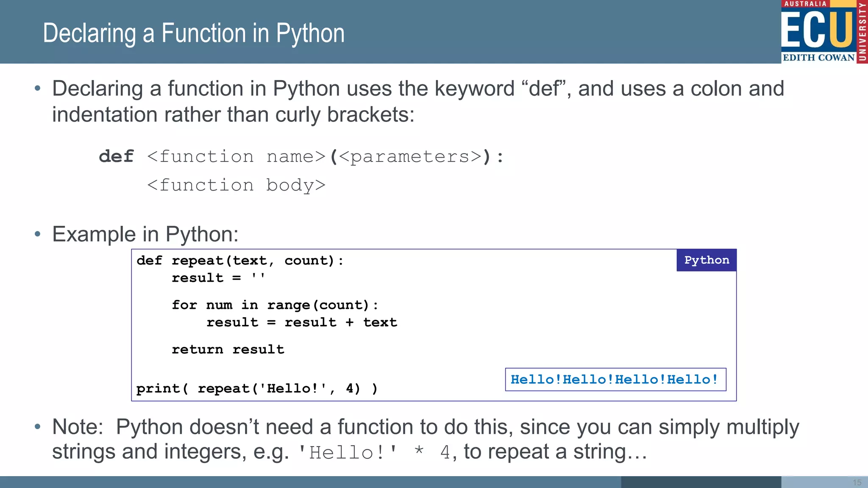Click the slide title 'Declaring a Function in Python'

click(194, 33)
